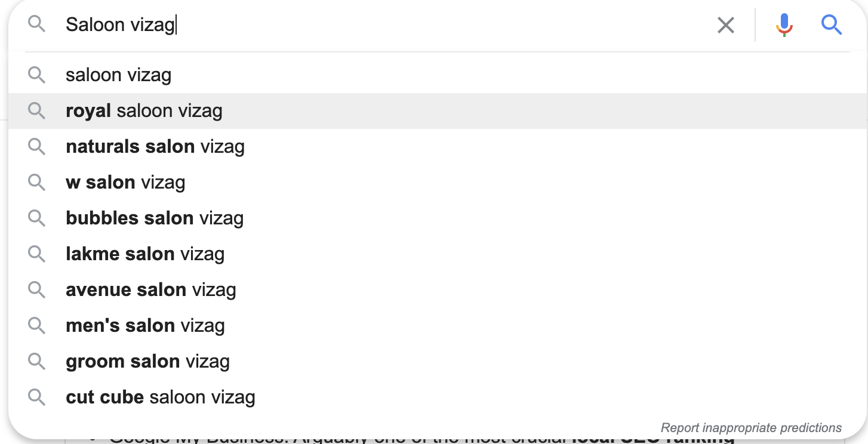868x444 pixels.
Task: Click the blue search magnifier button
Action: coord(831,25)
